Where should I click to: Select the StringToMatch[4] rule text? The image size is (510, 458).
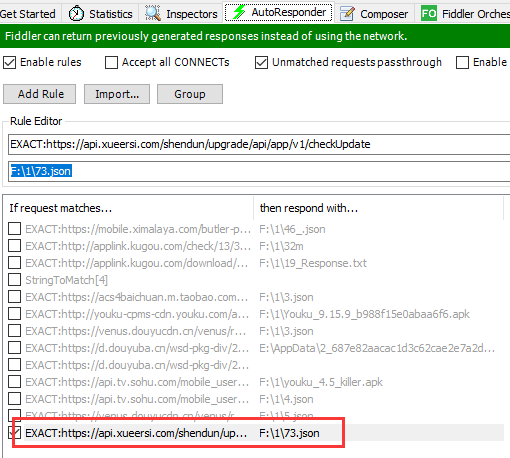pos(67,280)
